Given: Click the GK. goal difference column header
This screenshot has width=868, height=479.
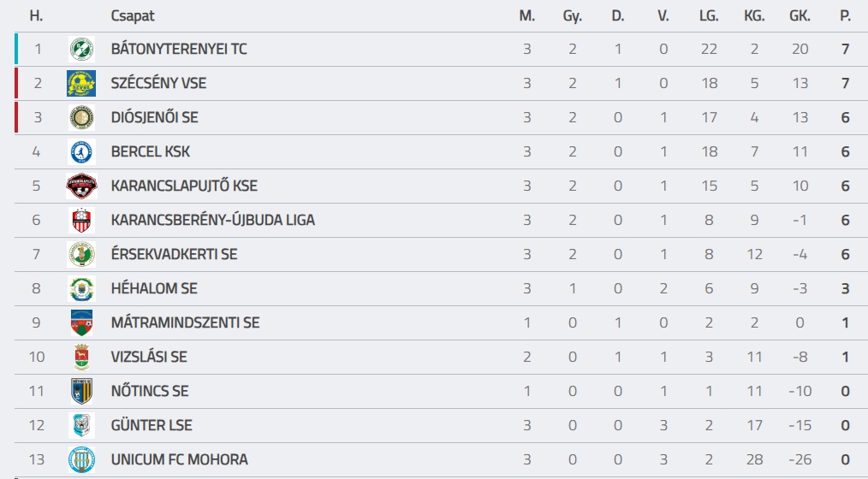Looking at the screenshot, I should [800, 16].
